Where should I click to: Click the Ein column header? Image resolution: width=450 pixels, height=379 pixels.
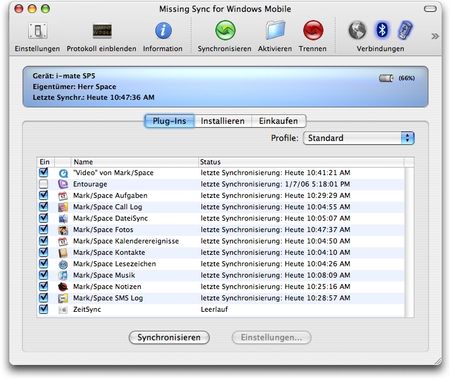click(45, 162)
